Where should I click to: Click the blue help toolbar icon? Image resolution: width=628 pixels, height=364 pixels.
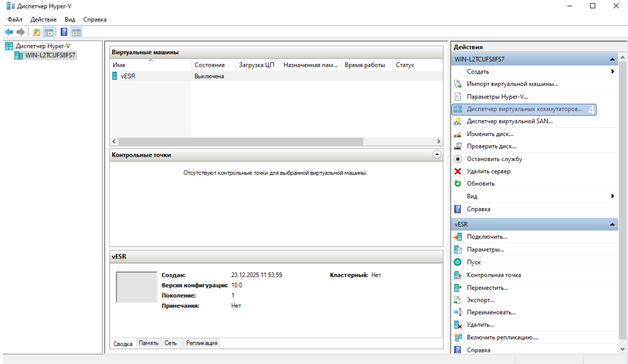click(64, 32)
